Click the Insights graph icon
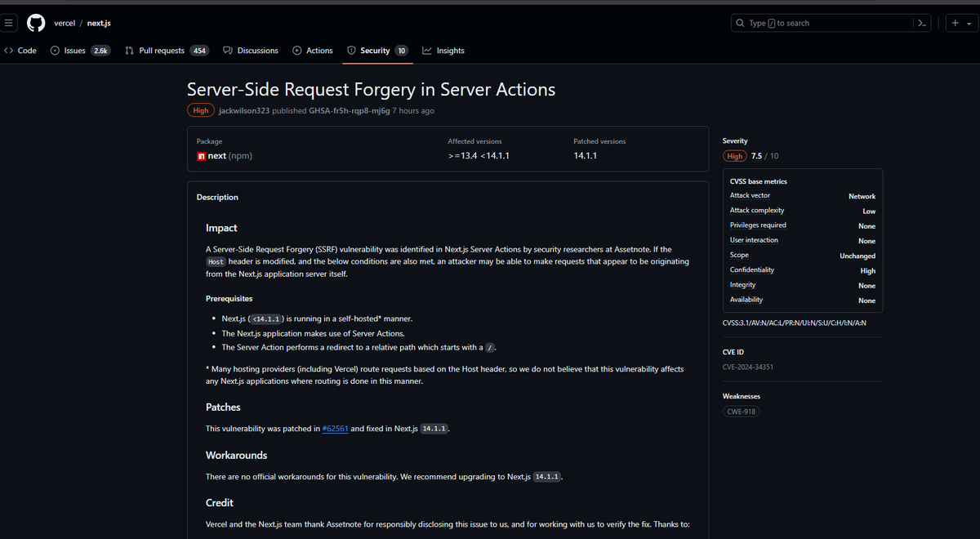980x539 pixels. 427,51
